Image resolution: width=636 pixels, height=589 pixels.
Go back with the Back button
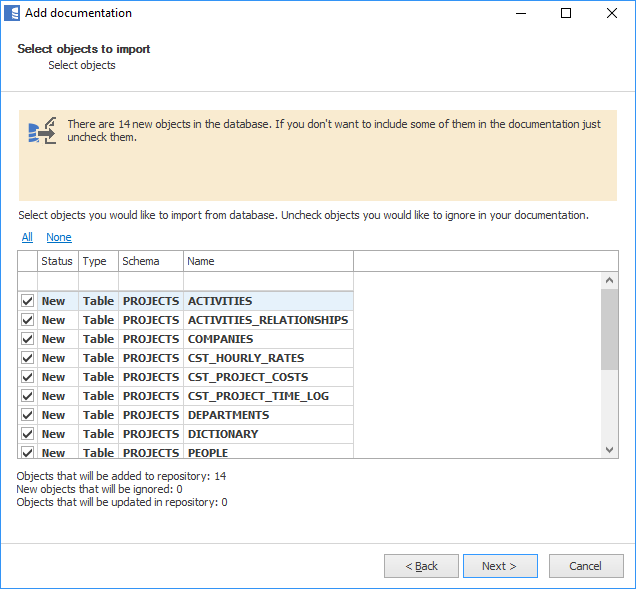[x=421, y=566]
